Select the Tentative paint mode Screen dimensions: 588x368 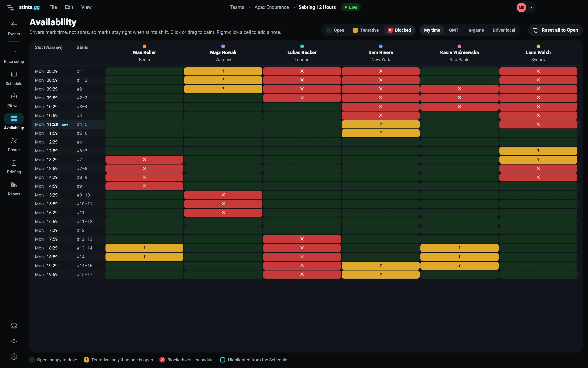click(x=366, y=30)
